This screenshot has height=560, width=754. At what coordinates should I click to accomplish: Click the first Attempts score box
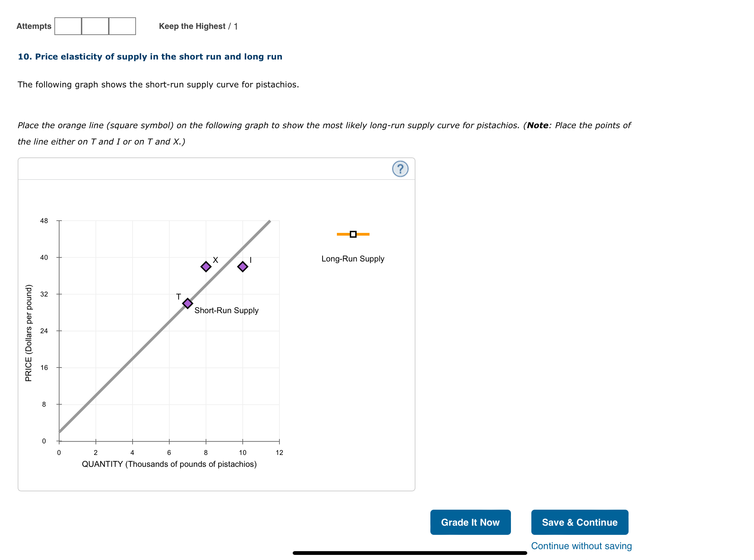click(67, 26)
